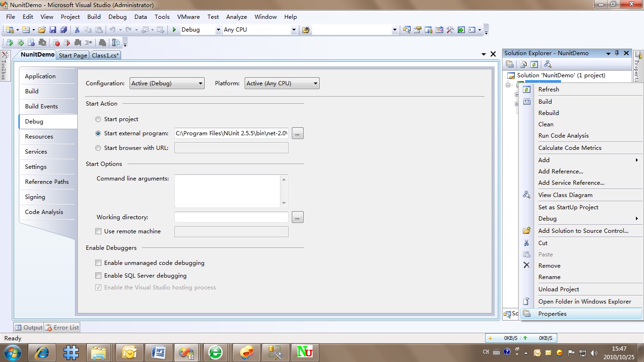Show the Output window tab
Viewport: 644px width, 362px height.
(x=29, y=327)
